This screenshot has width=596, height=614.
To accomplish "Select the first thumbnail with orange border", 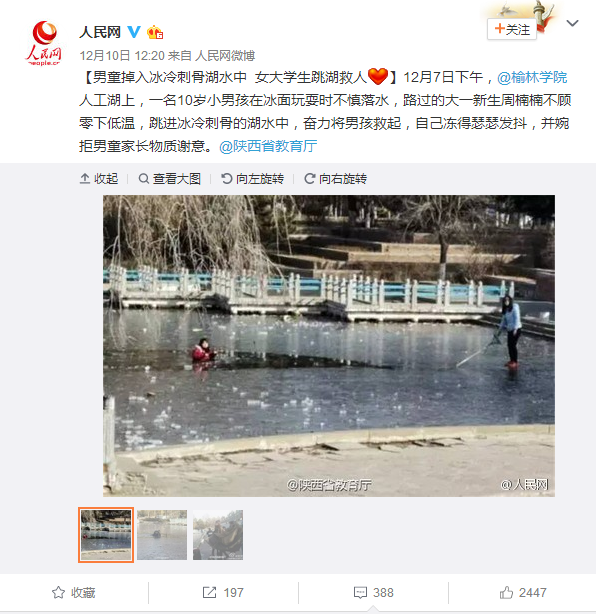I will [106, 535].
